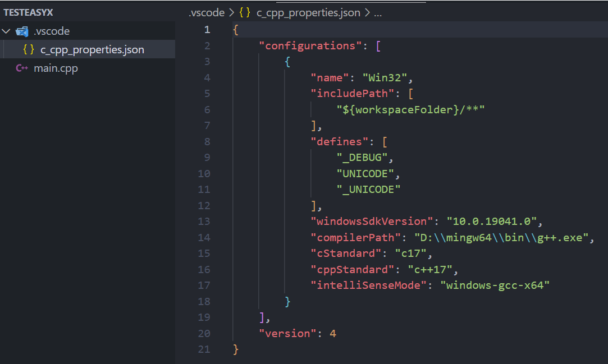Open the .vscode folder row
The height and width of the screenshot is (364, 608).
(x=88, y=31)
